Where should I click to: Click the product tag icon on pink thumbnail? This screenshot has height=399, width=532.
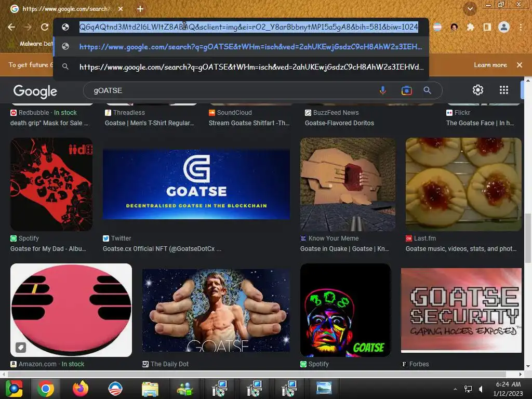(x=21, y=347)
